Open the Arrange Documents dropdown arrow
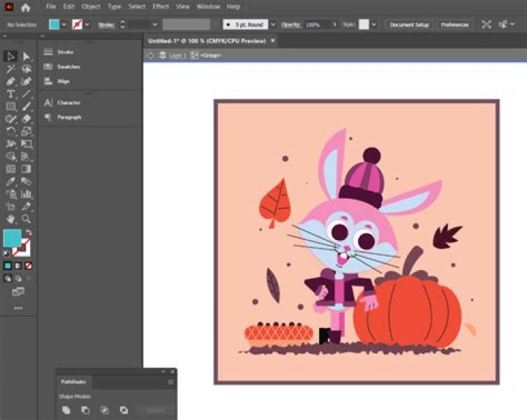 (x=512, y=24)
